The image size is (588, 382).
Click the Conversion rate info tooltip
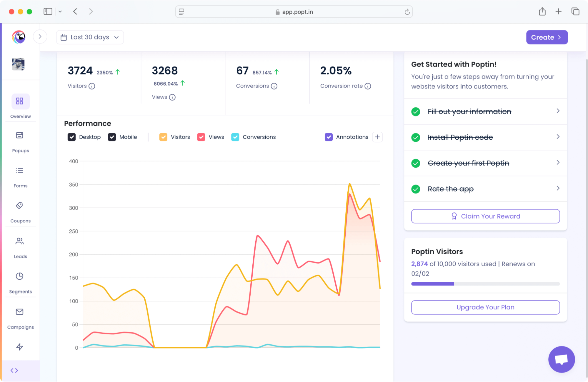[368, 86]
